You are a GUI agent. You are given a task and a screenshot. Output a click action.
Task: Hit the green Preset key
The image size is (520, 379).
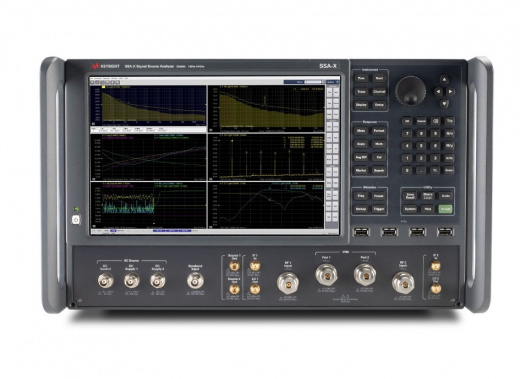tap(446, 209)
